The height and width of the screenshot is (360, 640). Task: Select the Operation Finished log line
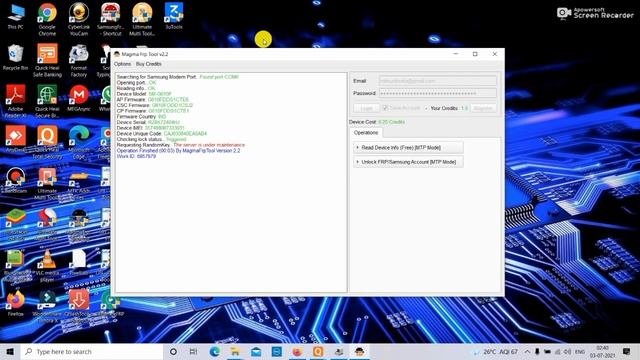[178, 151]
